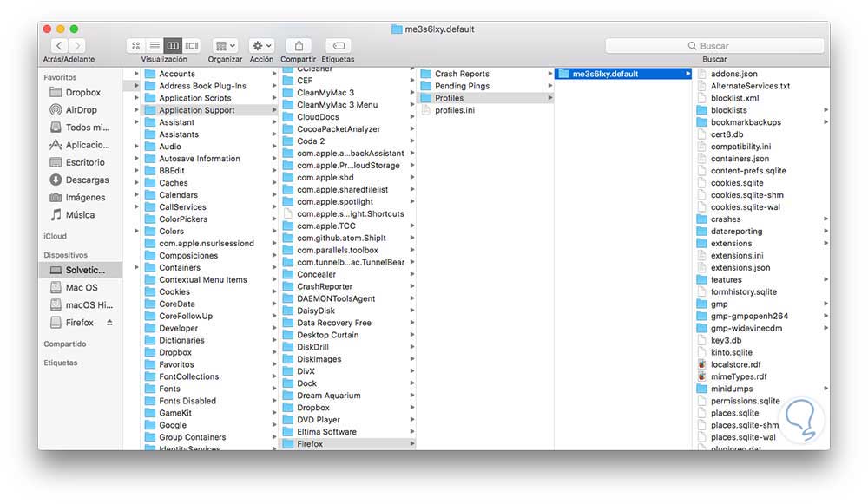Switch to icon grid view
This screenshot has width=868, height=504.
coord(135,46)
